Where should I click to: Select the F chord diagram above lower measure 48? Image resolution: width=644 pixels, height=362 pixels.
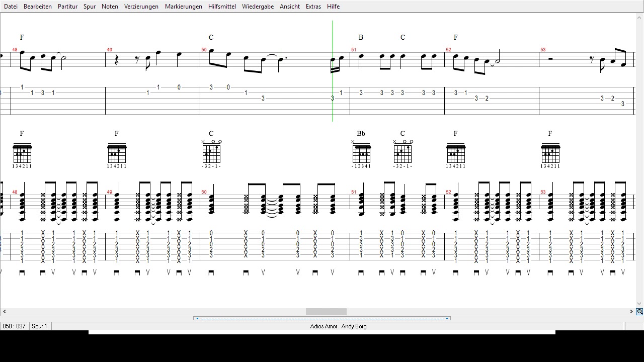[x=22, y=153]
